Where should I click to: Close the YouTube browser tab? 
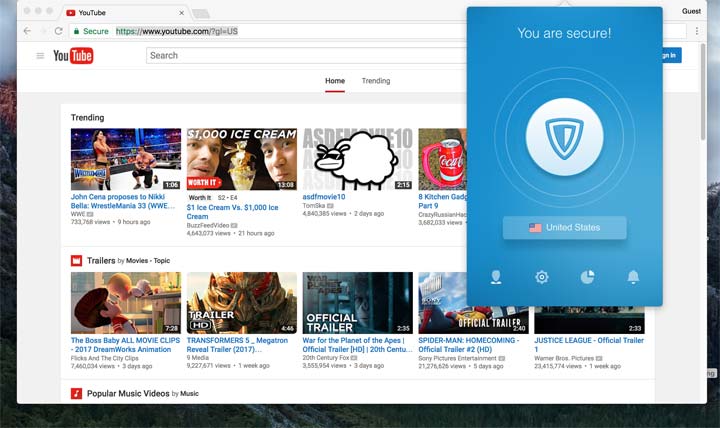(181, 13)
